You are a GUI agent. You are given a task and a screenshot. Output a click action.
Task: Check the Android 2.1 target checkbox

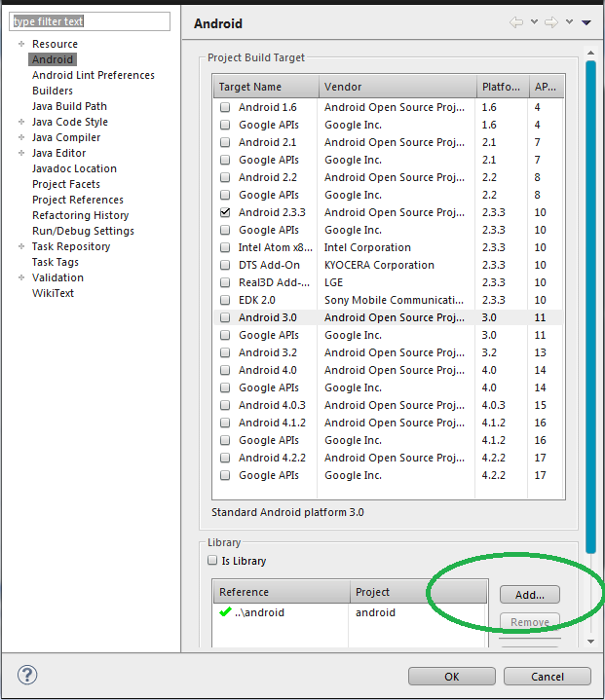click(225, 142)
